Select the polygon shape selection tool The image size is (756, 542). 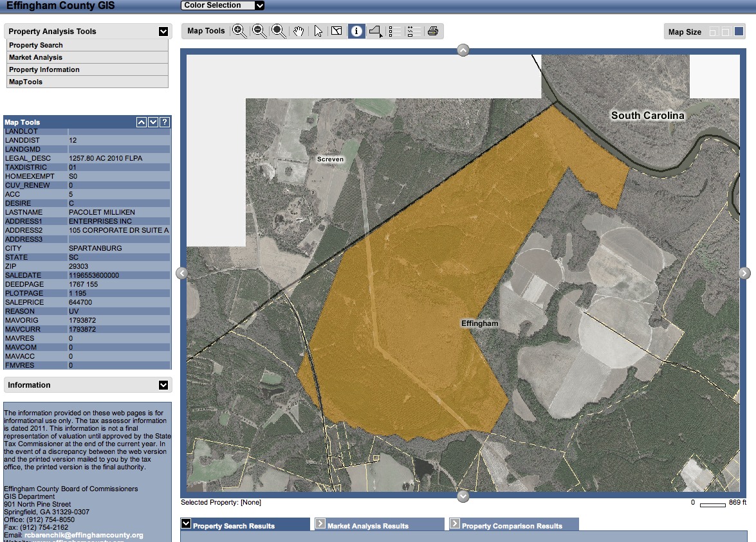pos(376,32)
